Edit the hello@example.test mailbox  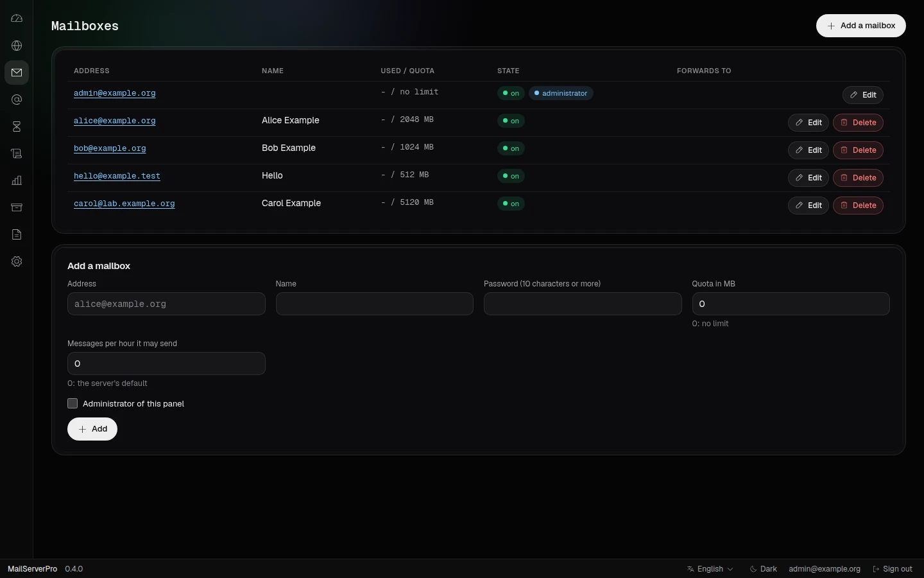809,178
